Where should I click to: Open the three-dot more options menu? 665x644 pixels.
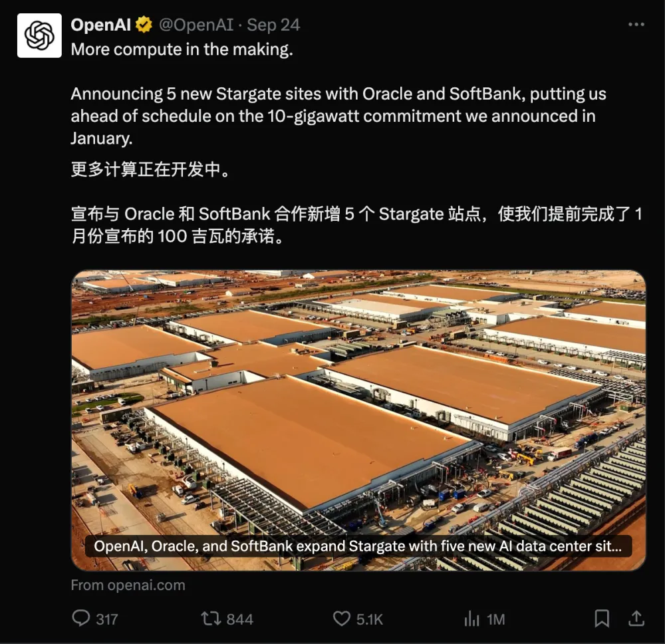coord(636,25)
